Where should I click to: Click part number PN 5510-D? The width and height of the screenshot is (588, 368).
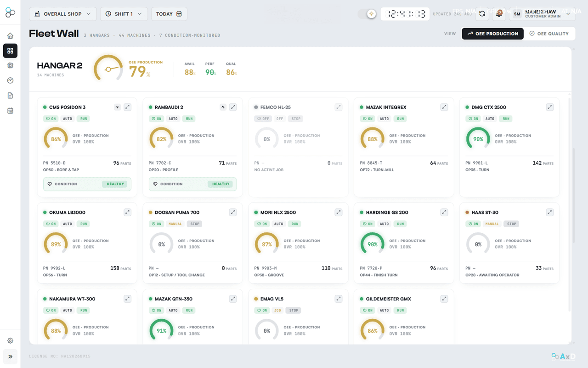pyautogui.click(x=54, y=163)
